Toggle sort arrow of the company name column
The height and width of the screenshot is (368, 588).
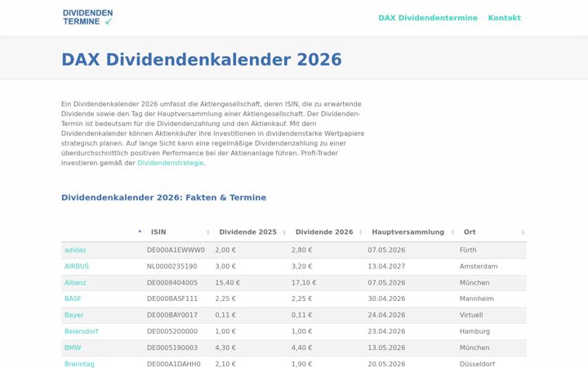tap(140, 231)
